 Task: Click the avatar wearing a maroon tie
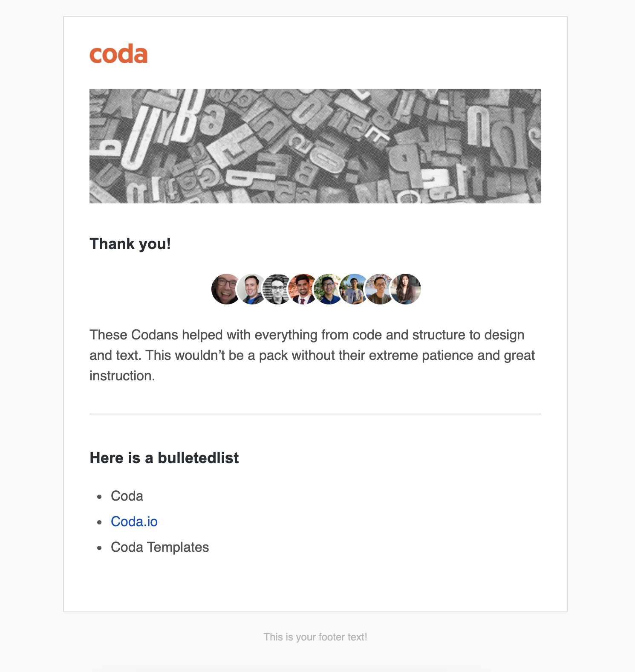[x=303, y=289]
